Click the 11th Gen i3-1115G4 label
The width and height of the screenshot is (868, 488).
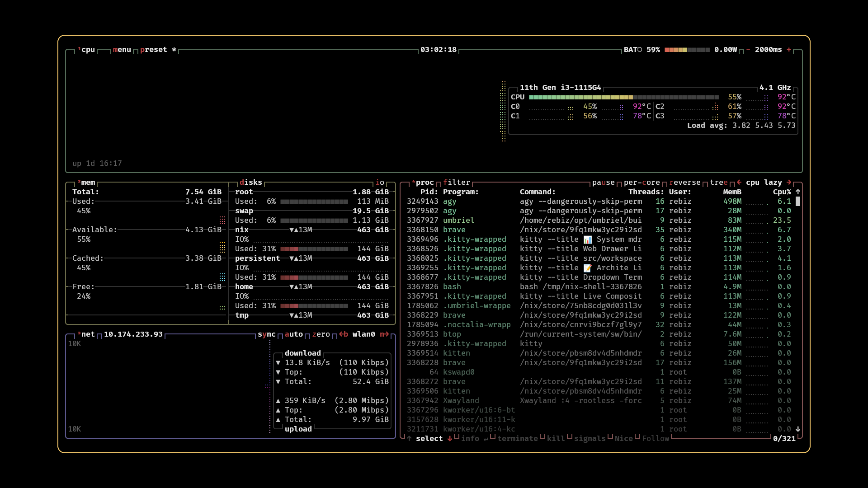(x=561, y=88)
